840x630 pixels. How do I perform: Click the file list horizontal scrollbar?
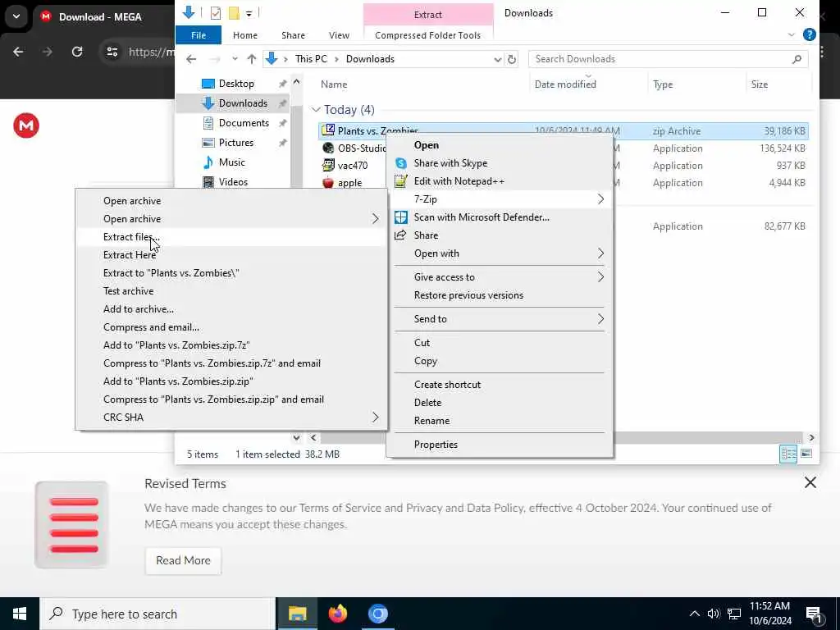coord(561,438)
